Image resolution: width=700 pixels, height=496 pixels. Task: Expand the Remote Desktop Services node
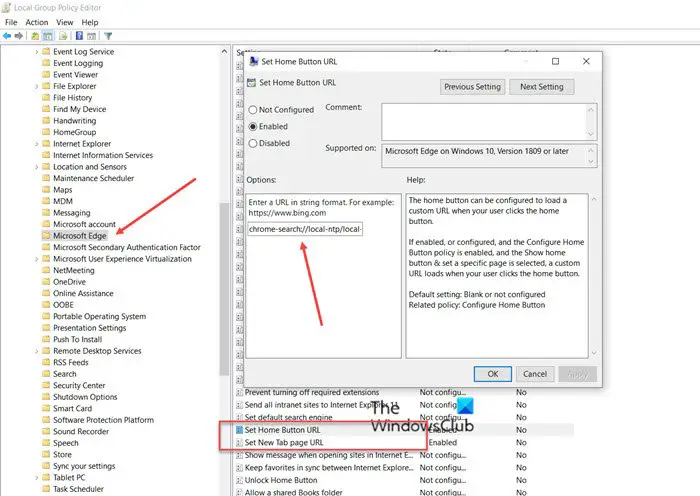tap(37, 351)
